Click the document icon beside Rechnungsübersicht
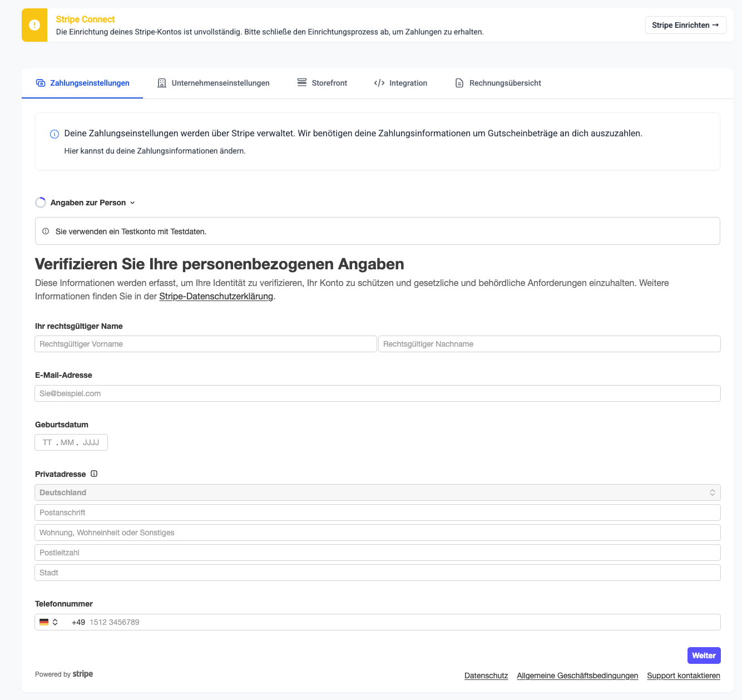742x700 pixels. (459, 83)
